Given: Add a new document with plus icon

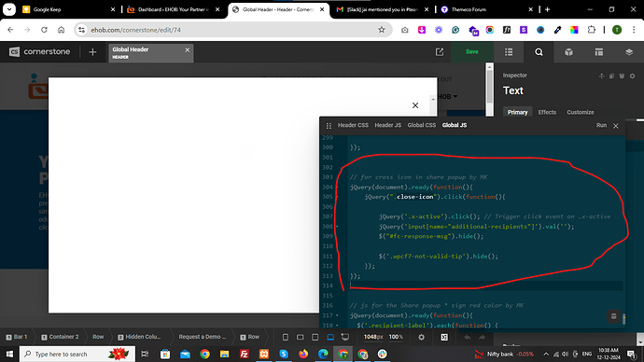Looking at the screenshot, I should click(92, 52).
